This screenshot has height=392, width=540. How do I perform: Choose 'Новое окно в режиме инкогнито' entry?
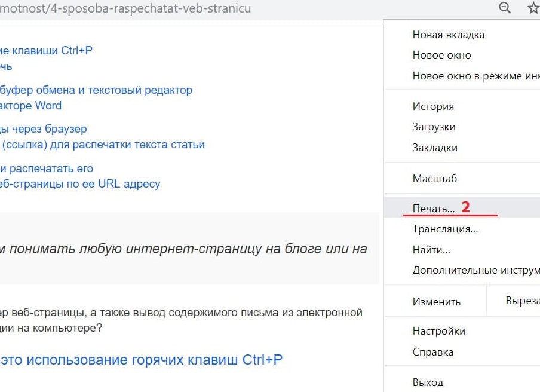coord(462,76)
